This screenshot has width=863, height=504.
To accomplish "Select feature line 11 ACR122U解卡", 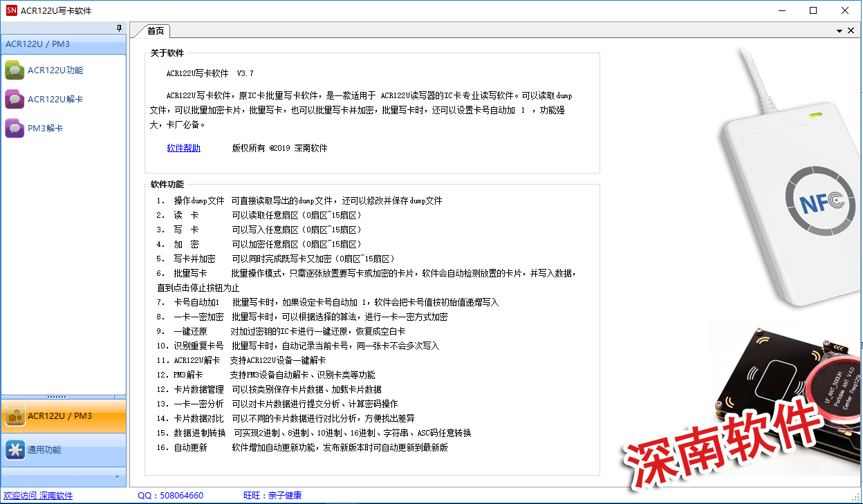I will (241, 360).
